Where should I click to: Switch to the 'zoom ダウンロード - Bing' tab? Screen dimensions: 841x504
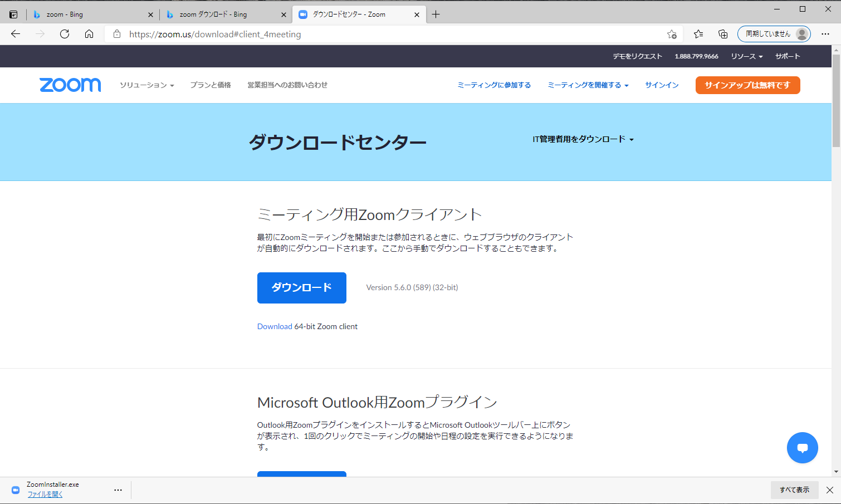pos(226,14)
